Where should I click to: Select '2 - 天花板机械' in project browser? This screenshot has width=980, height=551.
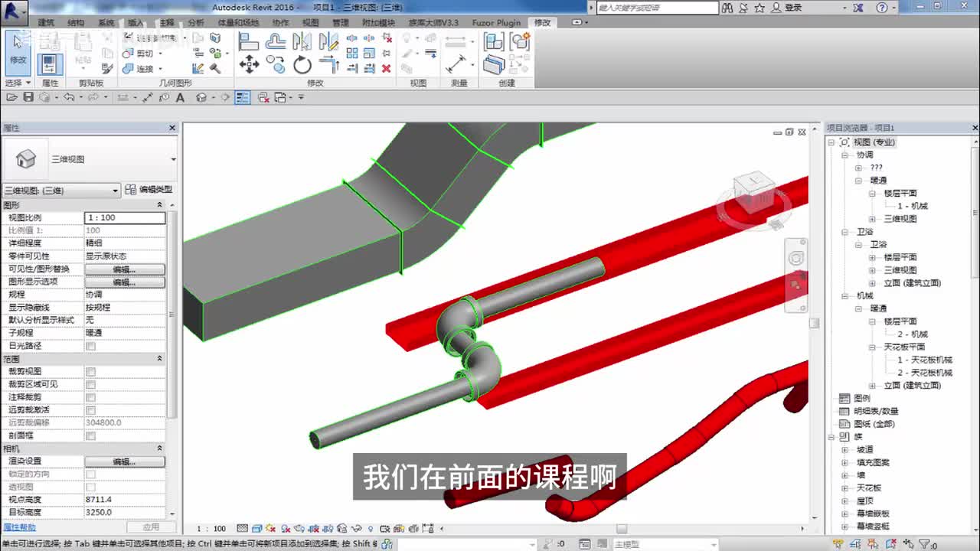coord(925,373)
